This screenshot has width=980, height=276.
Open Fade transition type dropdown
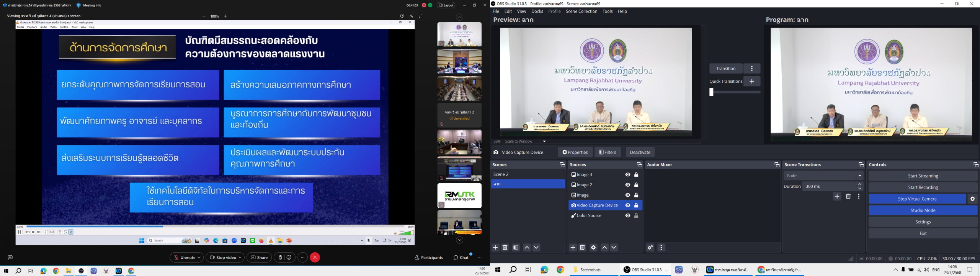click(824, 176)
